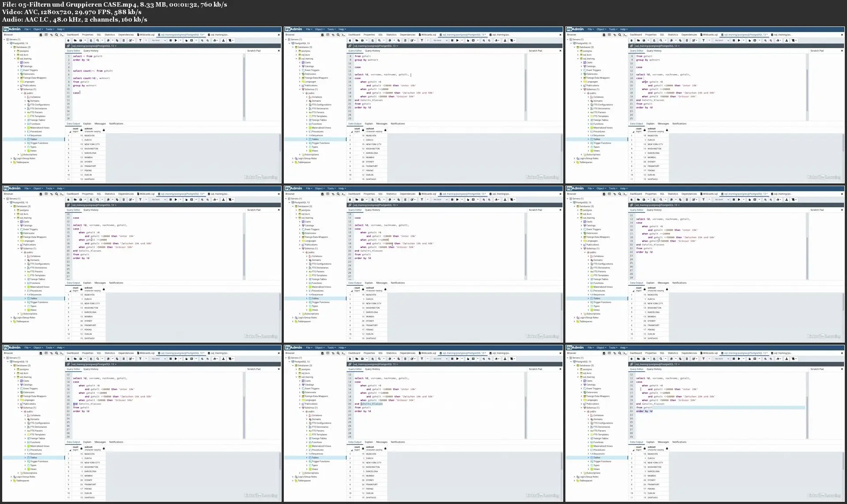Click the Filtered Rows icon in bottom-right Browser bar
Image resolution: width=847 pixels, height=504 pixels.
pos(614,353)
